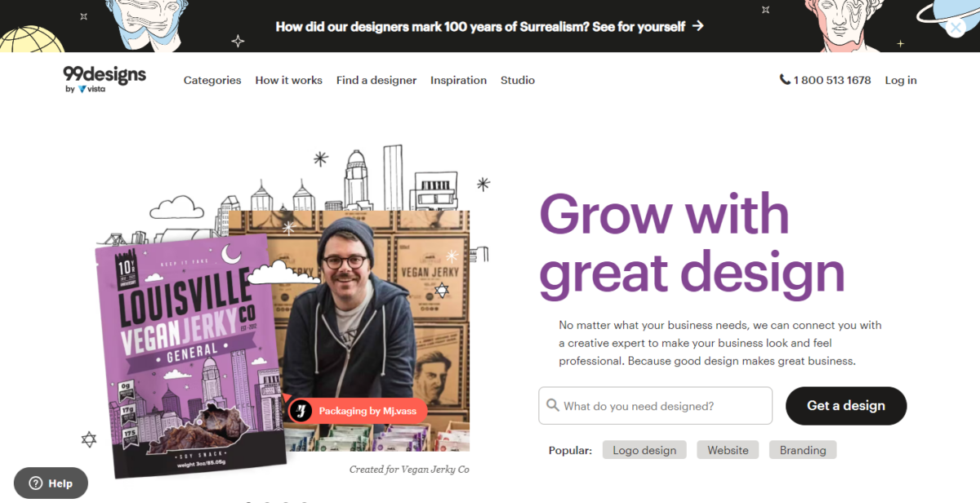
Task: Click the Get a design button
Action: coord(846,406)
